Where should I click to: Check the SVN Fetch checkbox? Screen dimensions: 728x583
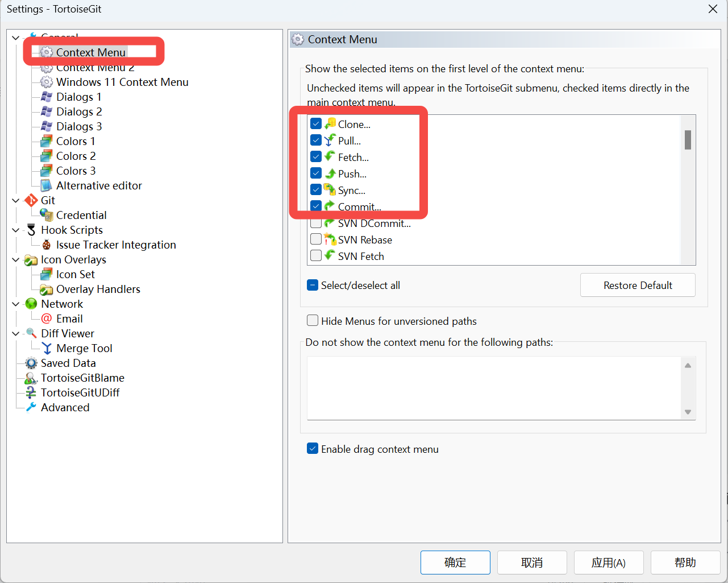pos(316,255)
